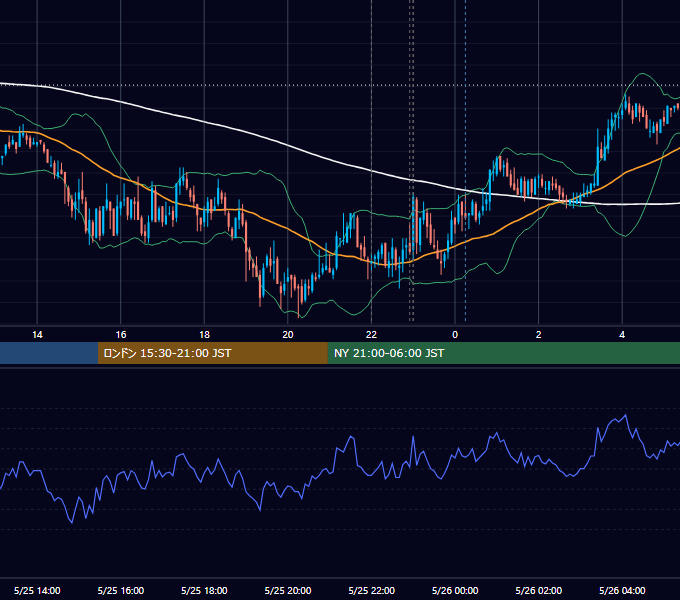Click the 16 hour label on price chart axis
This screenshot has height=600, width=680.
(121, 335)
